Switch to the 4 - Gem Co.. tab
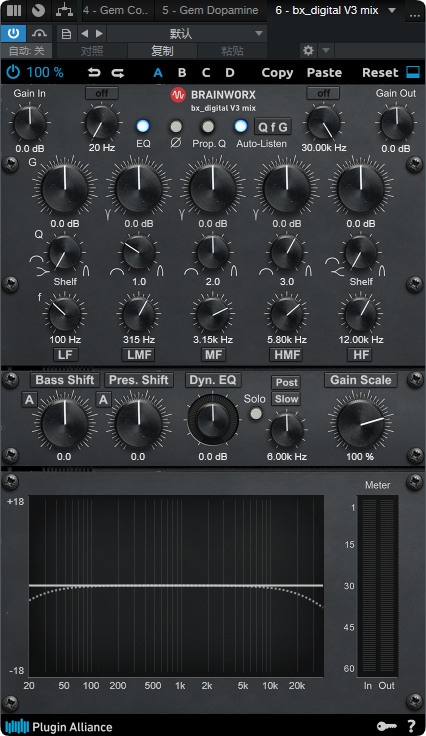 (115, 10)
